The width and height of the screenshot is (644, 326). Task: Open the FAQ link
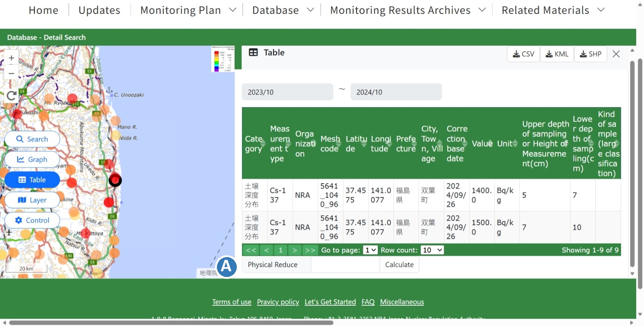(368, 302)
